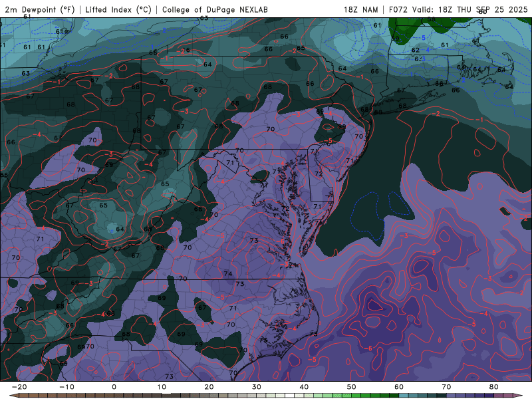Click the '0' colorbar scale label
The image size is (532, 399).
pos(114,387)
